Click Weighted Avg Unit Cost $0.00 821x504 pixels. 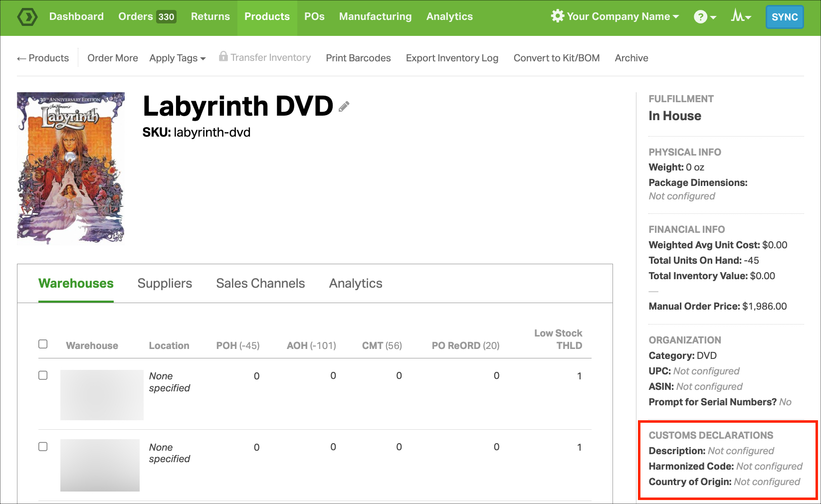coord(718,245)
